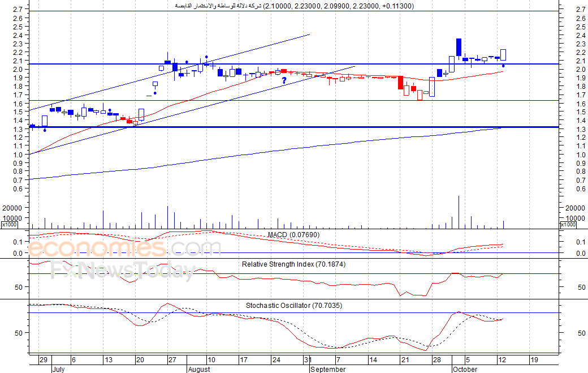Image resolution: width=588 pixels, height=373 pixels.
Task: Click the September month label
Action: point(328,369)
